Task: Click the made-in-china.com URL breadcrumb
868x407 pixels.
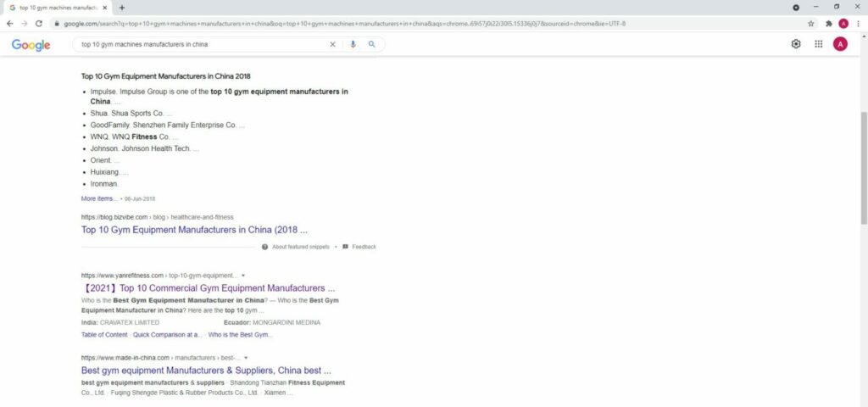Action: 161,359
